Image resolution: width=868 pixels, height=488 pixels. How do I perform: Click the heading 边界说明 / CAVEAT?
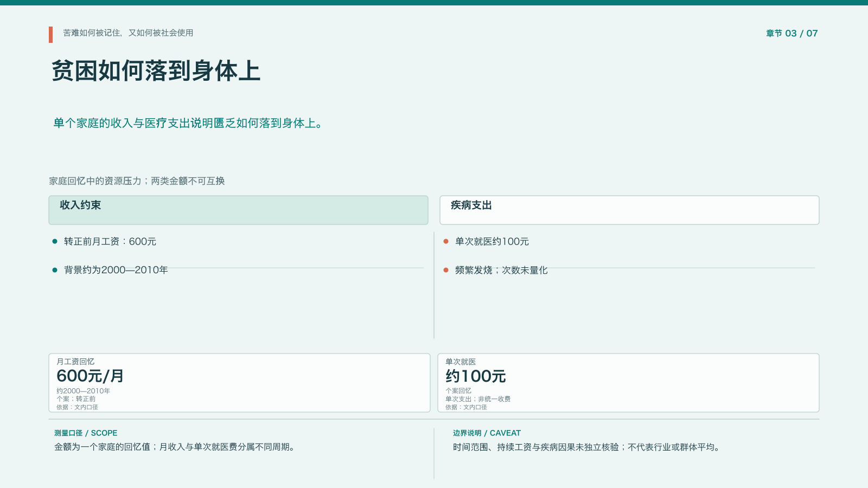click(487, 433)
